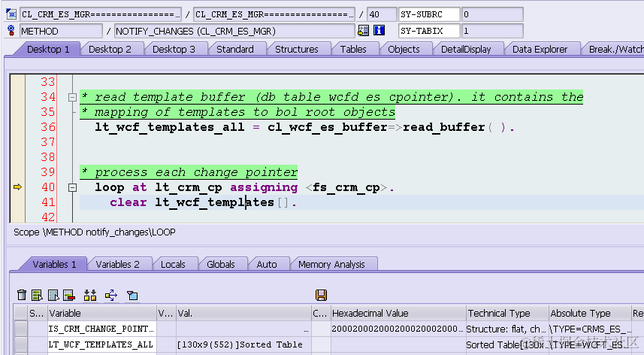
Task: Click the [130x9(552)]Sorted Table value cell
Action: (x=243, y=344)
